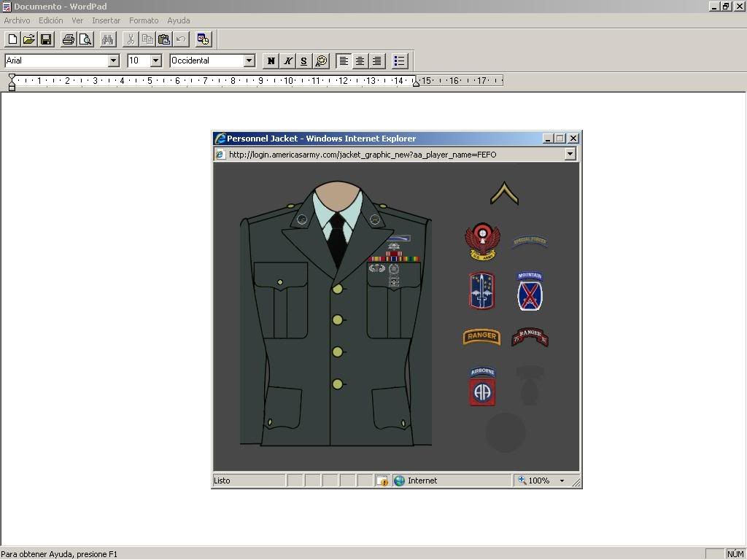Open the Edición menu
747x560 pixels.
click(x=50, y=20)
